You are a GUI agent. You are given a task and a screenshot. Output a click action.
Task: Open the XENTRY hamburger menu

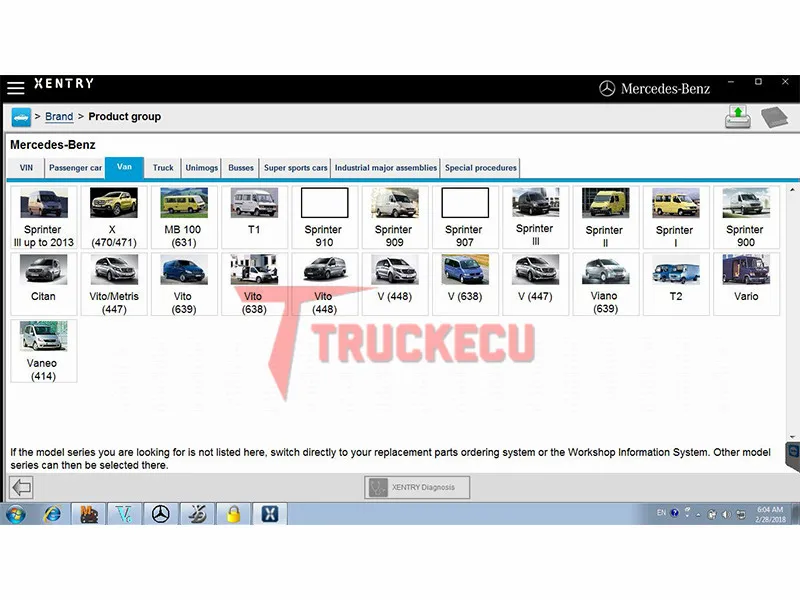[x=15, y=87]
